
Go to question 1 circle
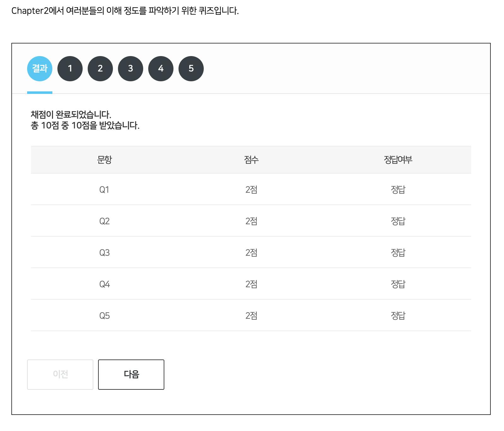point(70,69)
